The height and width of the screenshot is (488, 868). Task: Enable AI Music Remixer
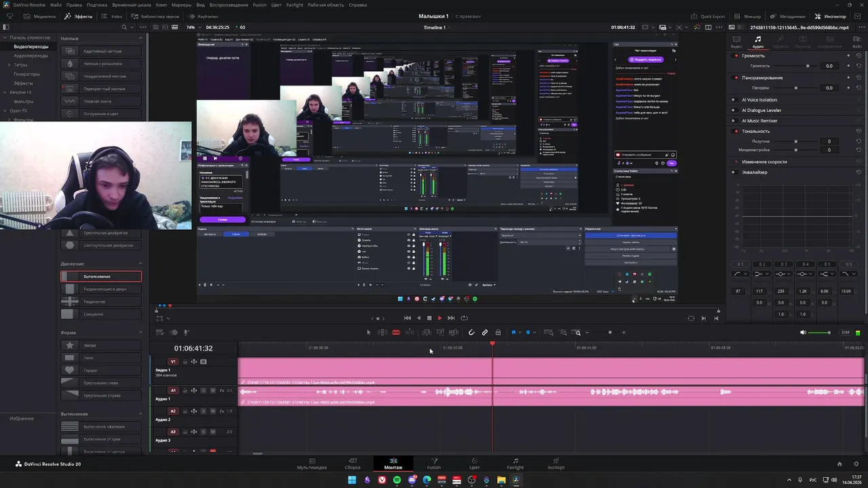pyautogui.click(x=733, y=121)
